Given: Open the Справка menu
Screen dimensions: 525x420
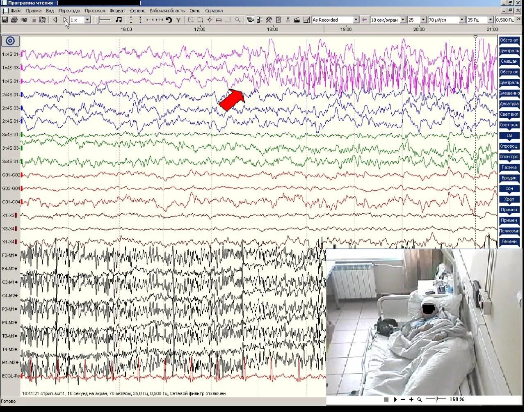Looking at the screenshot, I should point(214,11).
